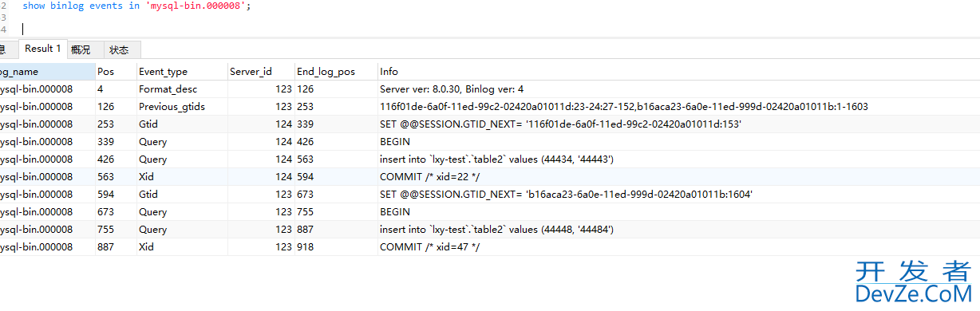
Task: Click the Server_id column header
Action: tap(261, 72)
